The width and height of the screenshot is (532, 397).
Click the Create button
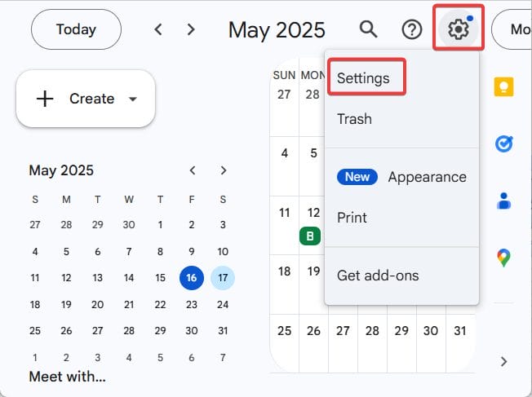click(x=86, y=99)
